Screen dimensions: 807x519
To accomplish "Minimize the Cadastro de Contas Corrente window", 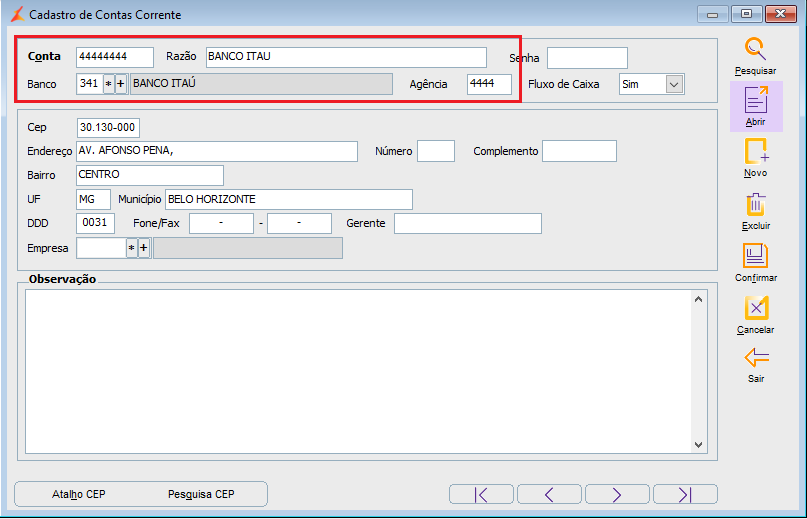I will coord(712,14).
